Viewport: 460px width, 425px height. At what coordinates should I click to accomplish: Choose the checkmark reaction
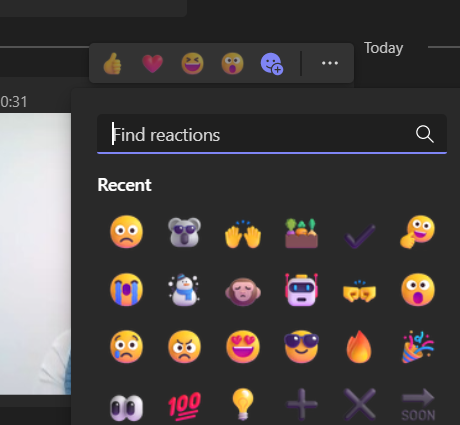(x=359, y=236)
